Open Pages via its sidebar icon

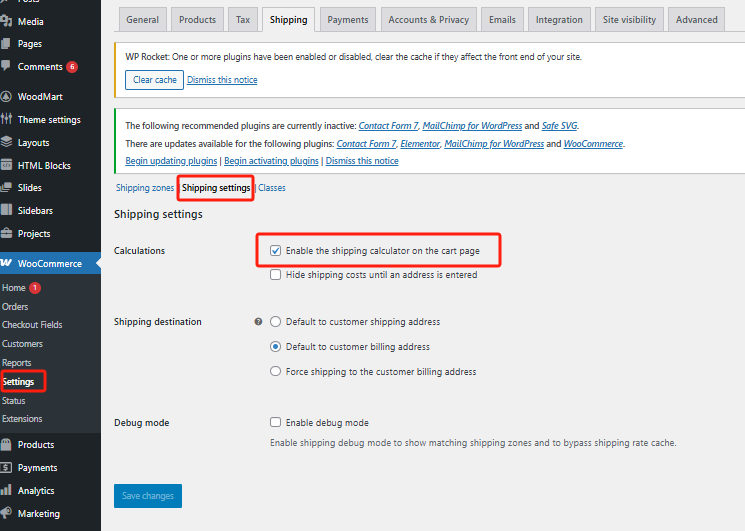point(7,44)
